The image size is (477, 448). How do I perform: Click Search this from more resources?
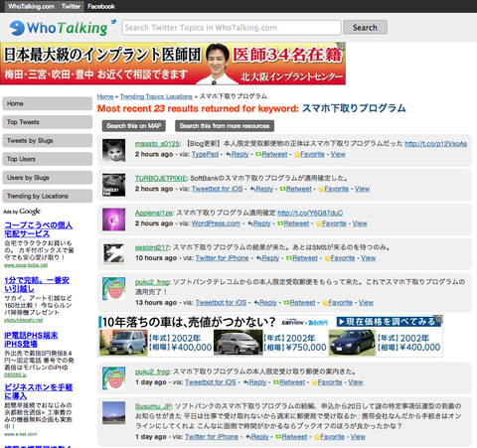225,126
